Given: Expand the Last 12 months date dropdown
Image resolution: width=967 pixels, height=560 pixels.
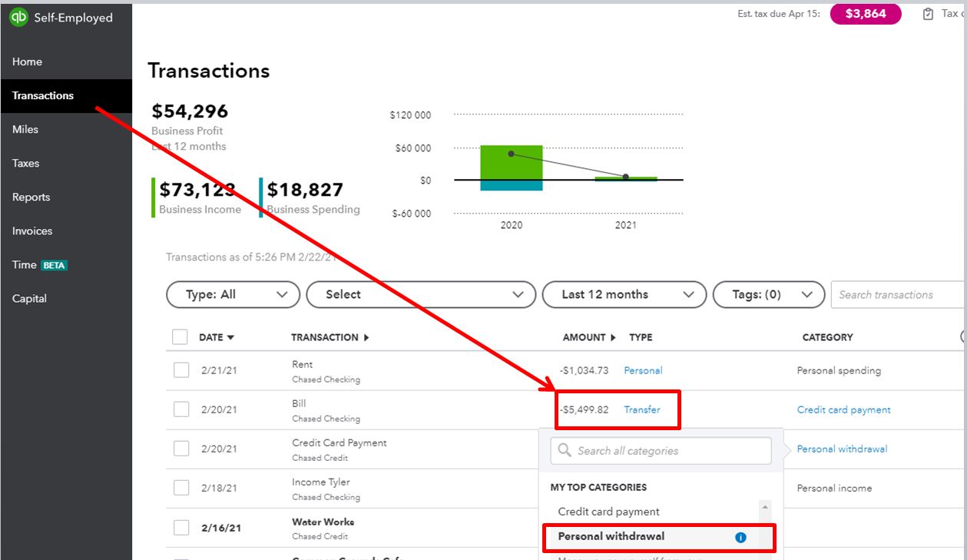Looking at the screenshot, I should [x=623, y=294].
